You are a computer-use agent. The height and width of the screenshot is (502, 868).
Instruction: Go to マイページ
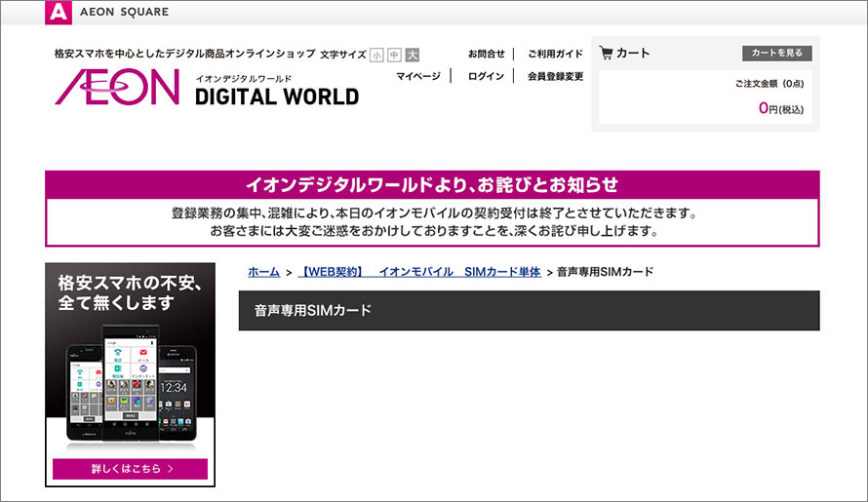pyautogui.click(x=418, y=76)
